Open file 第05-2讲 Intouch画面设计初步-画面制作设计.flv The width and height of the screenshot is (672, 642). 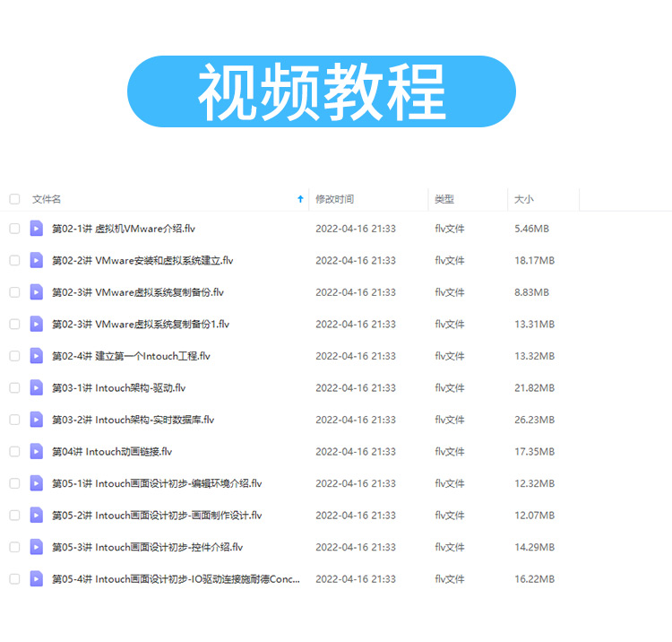(x=157, y=515)
